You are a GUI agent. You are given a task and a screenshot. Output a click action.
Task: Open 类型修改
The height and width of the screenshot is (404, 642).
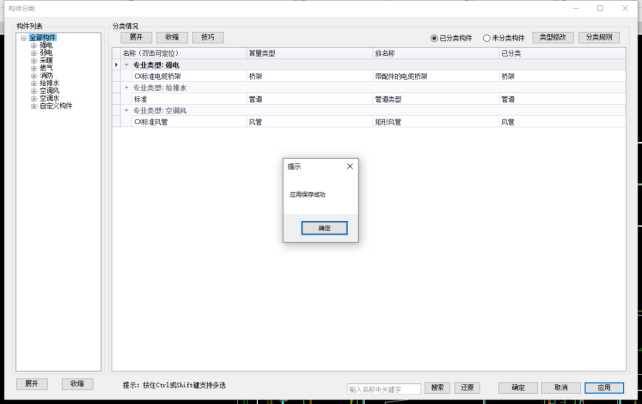[x=553, y=37]
